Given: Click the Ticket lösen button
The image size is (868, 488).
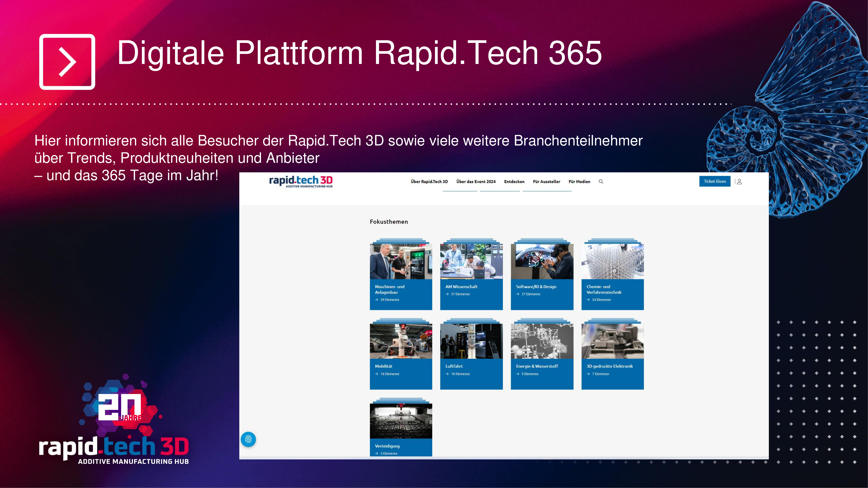Looking at the screenshot, I should click(x=715, y=181).
